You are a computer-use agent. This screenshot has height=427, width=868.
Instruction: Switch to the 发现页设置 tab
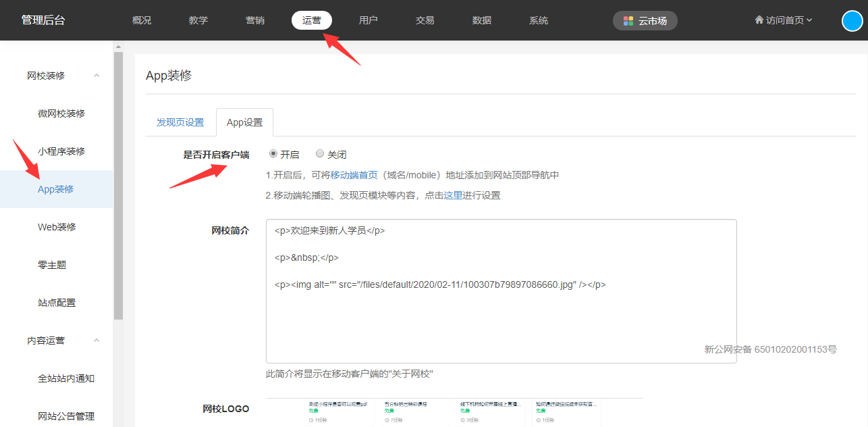tap(180, 122)
